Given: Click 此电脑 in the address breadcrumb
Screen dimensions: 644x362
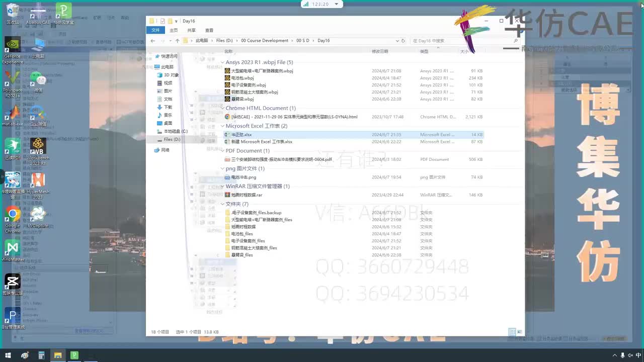Looking at the screenshot, I should tap(201, 41).
